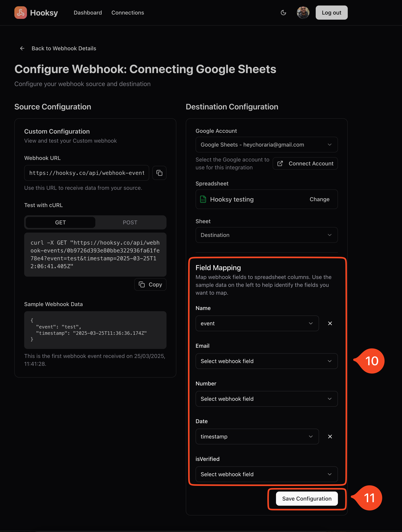The width and height of the screenshot is (402, 532).
Task: Click the Sample Webhook Data JSON block
Action: (95, 330)
